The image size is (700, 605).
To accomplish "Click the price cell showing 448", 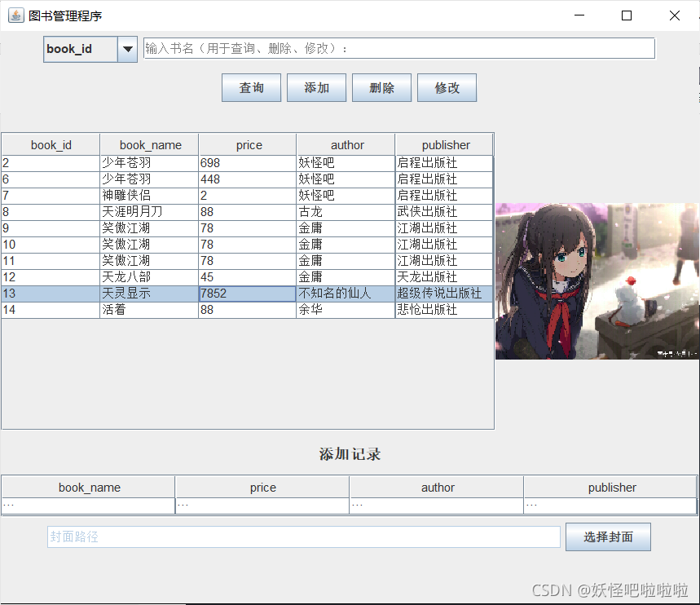I will point(247,179).
